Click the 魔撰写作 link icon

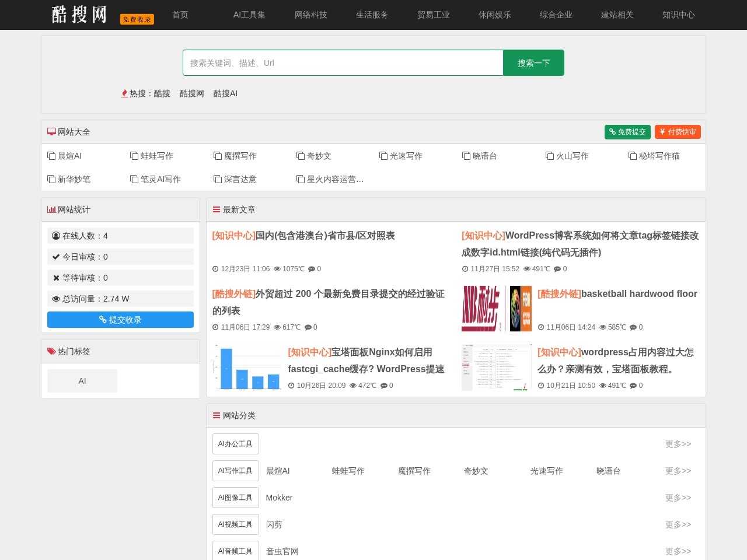(217, 156)
